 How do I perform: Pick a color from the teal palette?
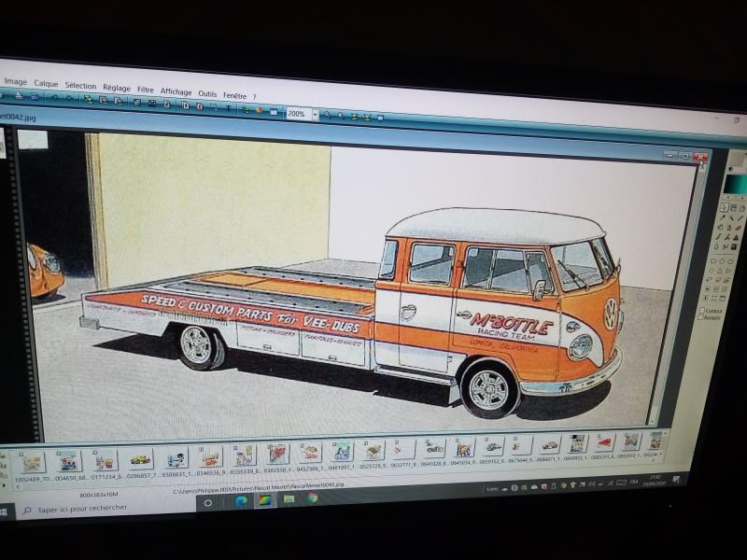pyautogui.click(x=736, y=184)
